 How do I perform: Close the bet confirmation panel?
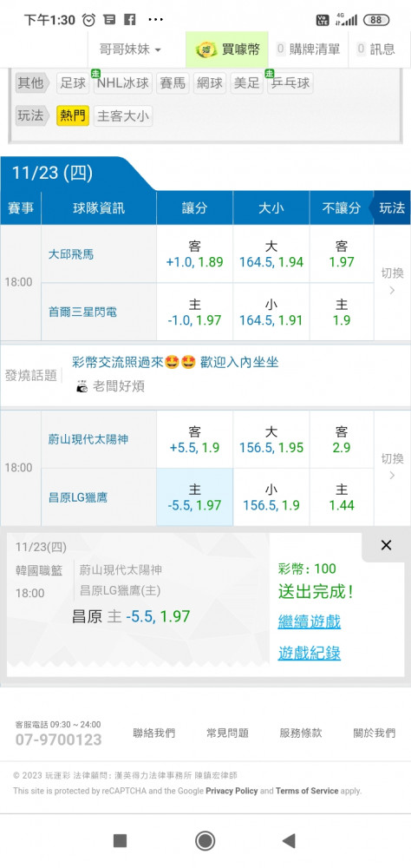(x=386, y=545)
